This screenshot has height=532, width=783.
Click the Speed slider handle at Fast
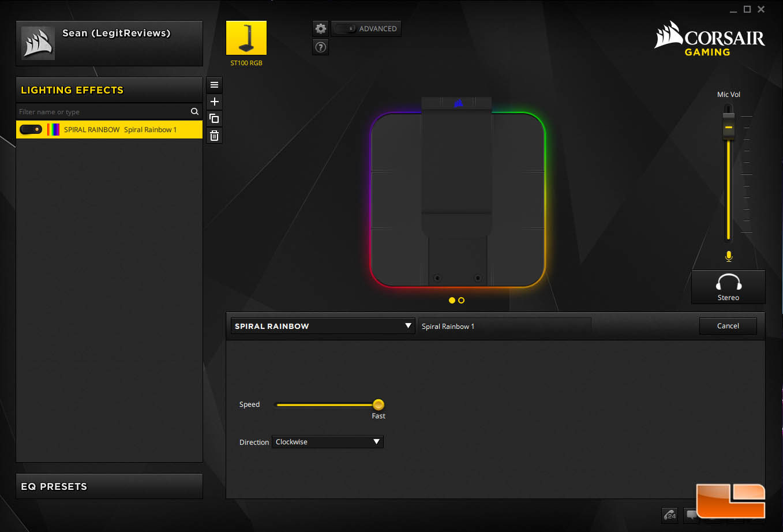tap(379, 404)
